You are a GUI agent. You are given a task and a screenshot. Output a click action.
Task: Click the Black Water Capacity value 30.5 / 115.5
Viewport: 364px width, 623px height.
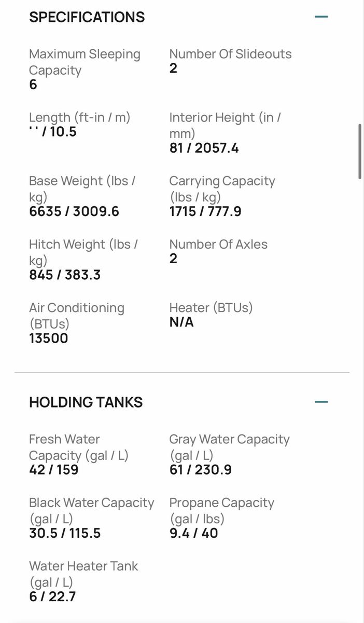pos(65,533)
